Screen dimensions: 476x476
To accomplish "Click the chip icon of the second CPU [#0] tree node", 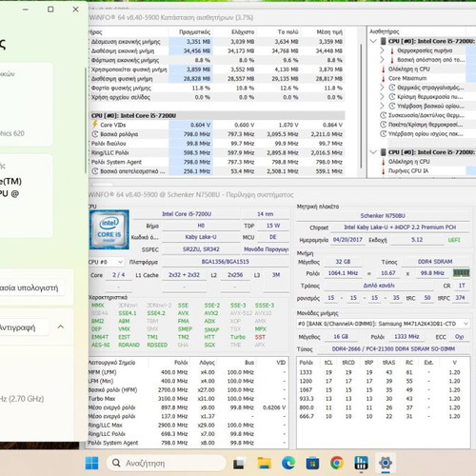I will click(x=384, y=152).
